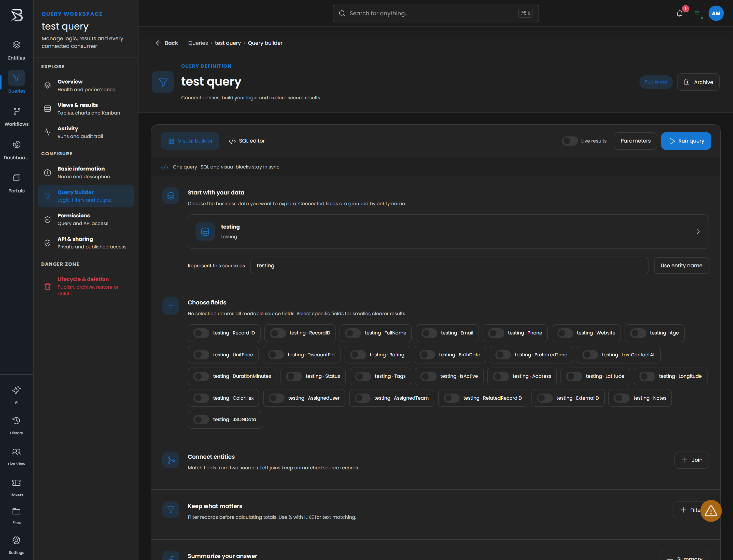
Task: Open Permissions in Configure menu
Action: click(x=86, y=219)
